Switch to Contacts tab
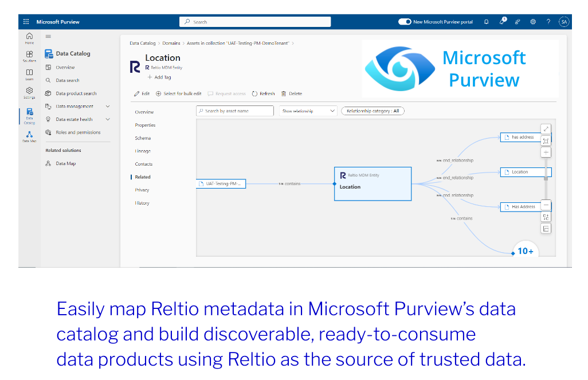 144,164
